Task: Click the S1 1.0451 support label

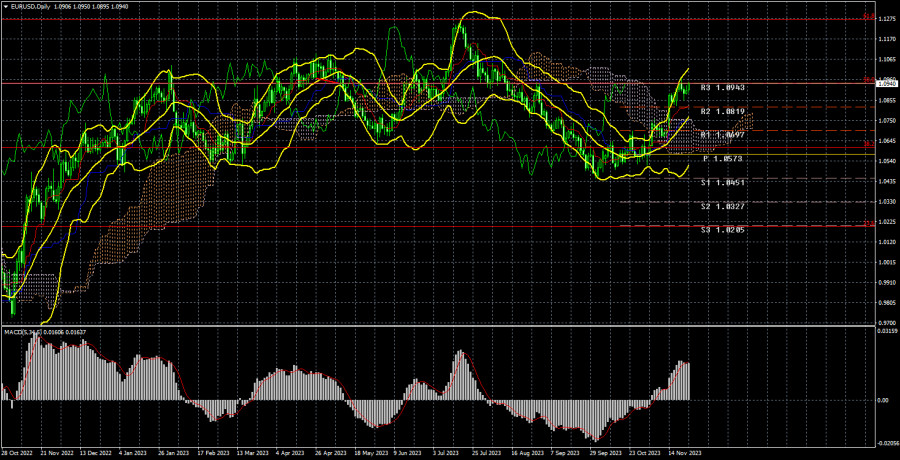Action: [x=720, y=182]
